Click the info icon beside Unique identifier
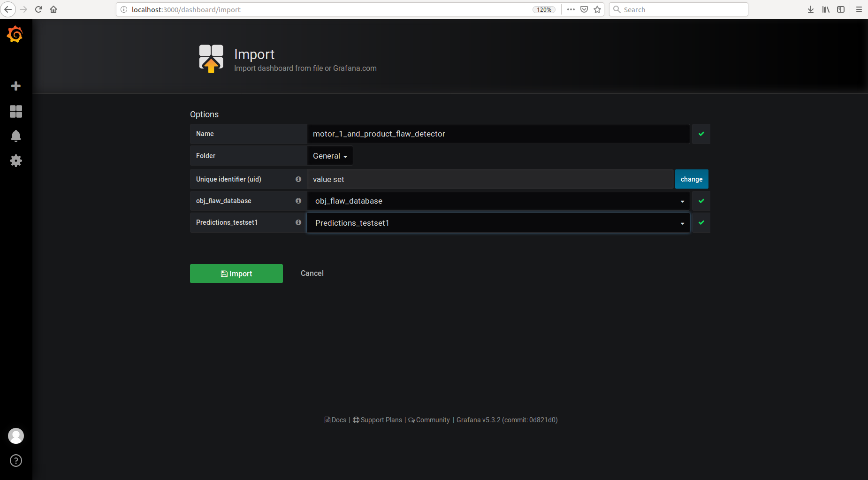The height and width of the screenshot is (480, 868). click(298, 179)
